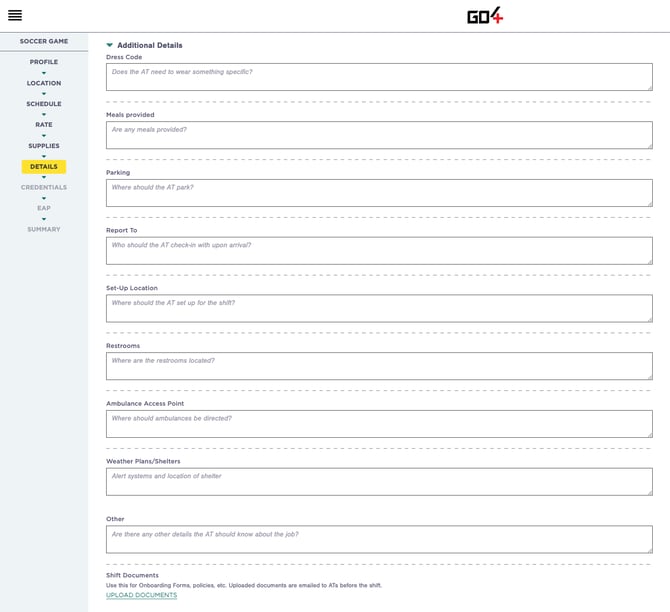Click into the Meals provided field
This screenshot has height=612, width=670.
(x=379, y=135)
